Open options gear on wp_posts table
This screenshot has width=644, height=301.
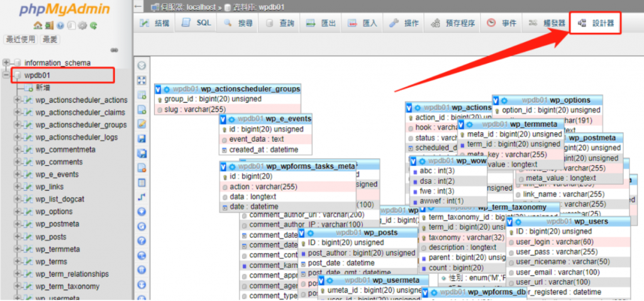pos(311,233)
